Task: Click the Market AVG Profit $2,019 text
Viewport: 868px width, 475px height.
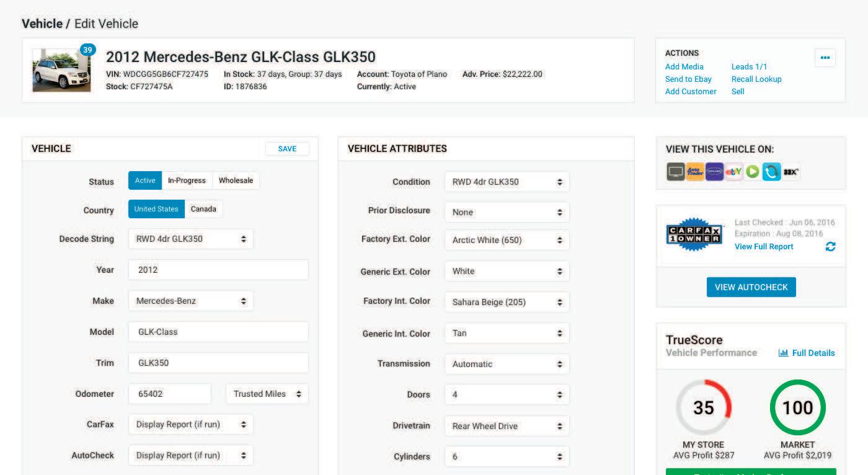Action: [798, 455]
